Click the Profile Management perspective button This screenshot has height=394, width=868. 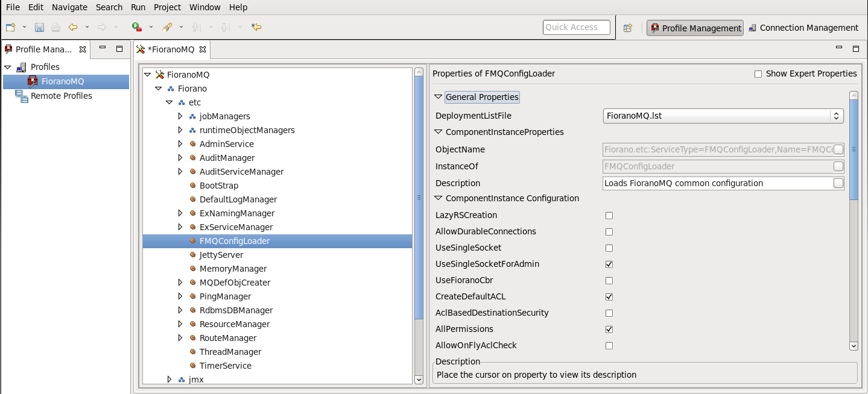tap(695, 28)
